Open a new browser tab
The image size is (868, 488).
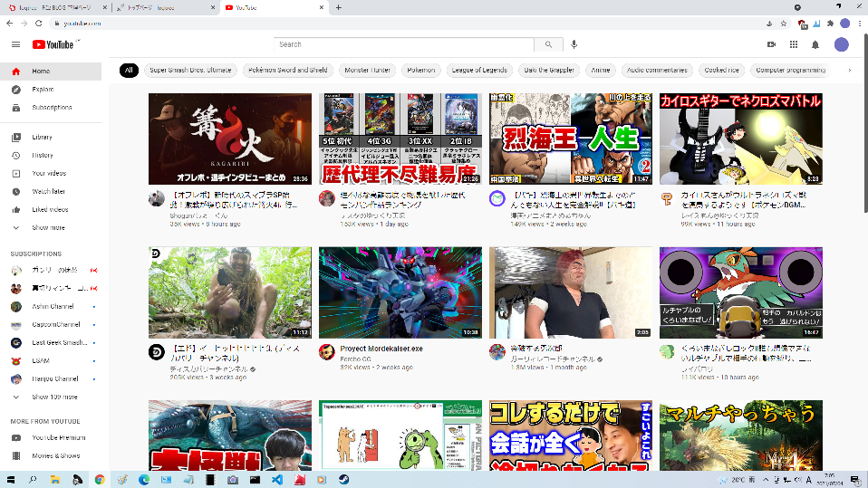pos(338,8)
